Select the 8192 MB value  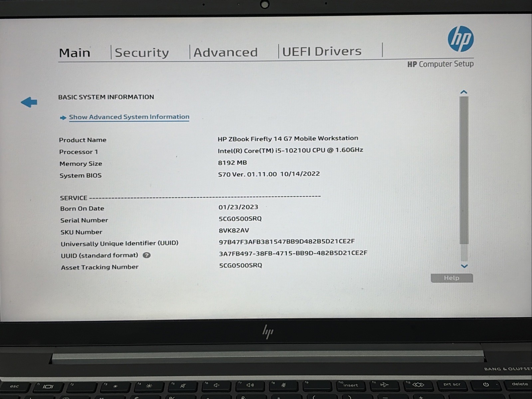pos(232,163)
